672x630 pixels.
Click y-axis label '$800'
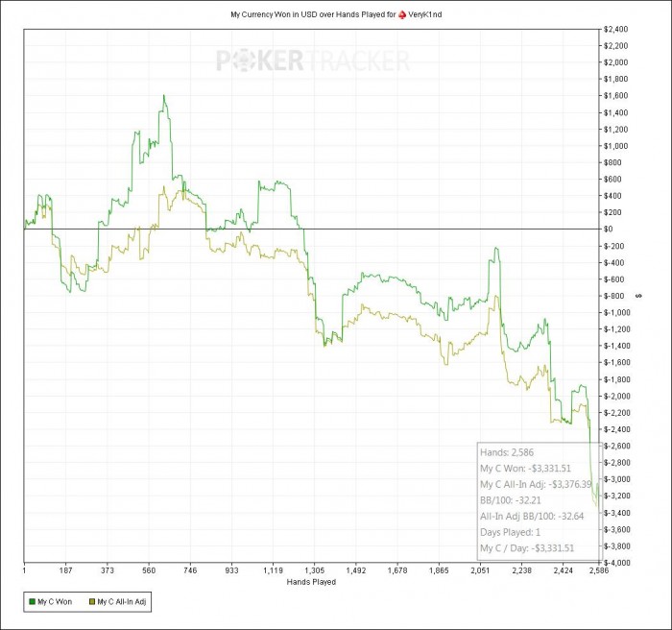coord(612,162)
